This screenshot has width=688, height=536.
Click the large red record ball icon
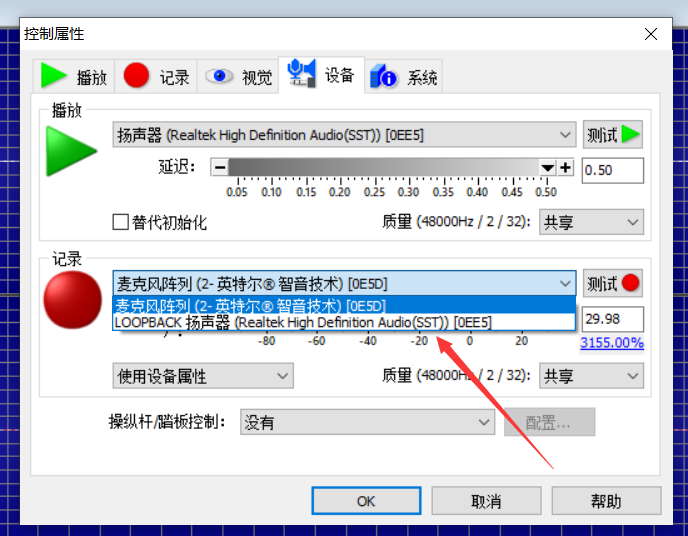click(73, 300)
